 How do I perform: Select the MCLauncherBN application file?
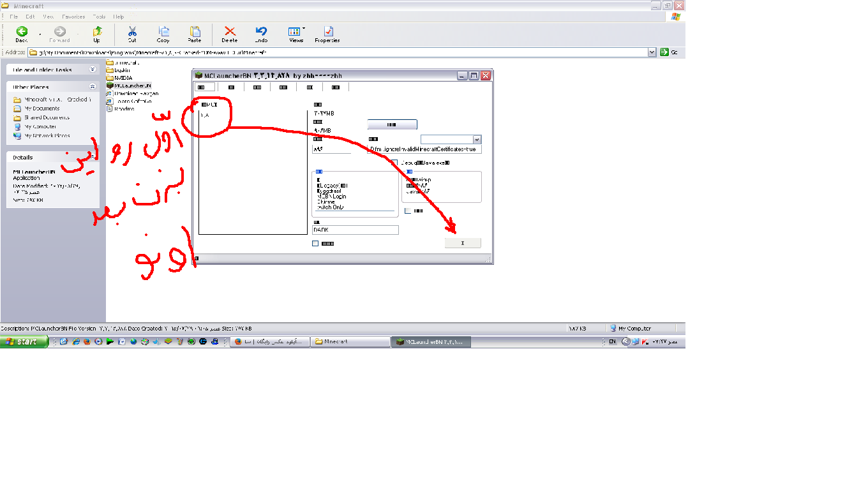[129, 85]
